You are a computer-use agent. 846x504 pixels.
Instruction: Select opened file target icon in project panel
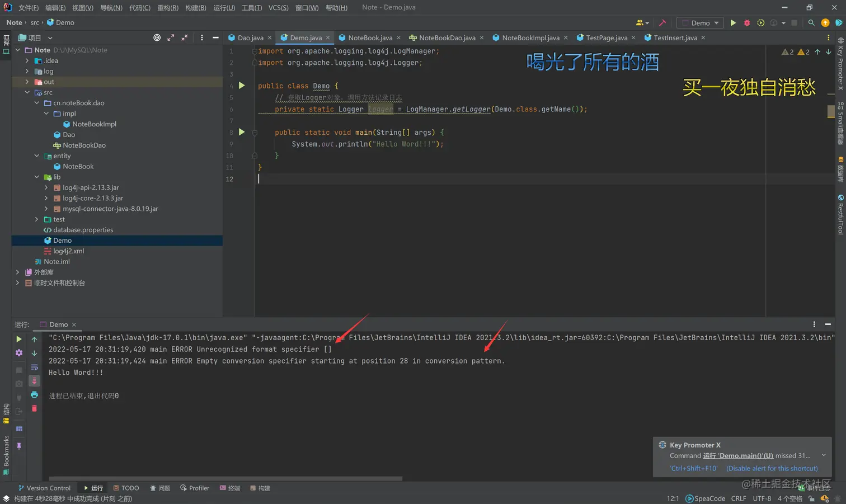pos(157,37)
